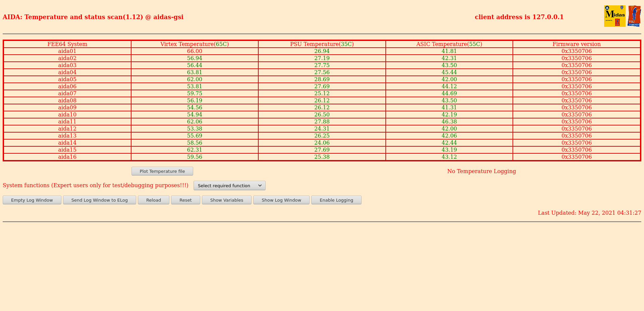
Task: Click the Firmware version column header
Action: 577,44
